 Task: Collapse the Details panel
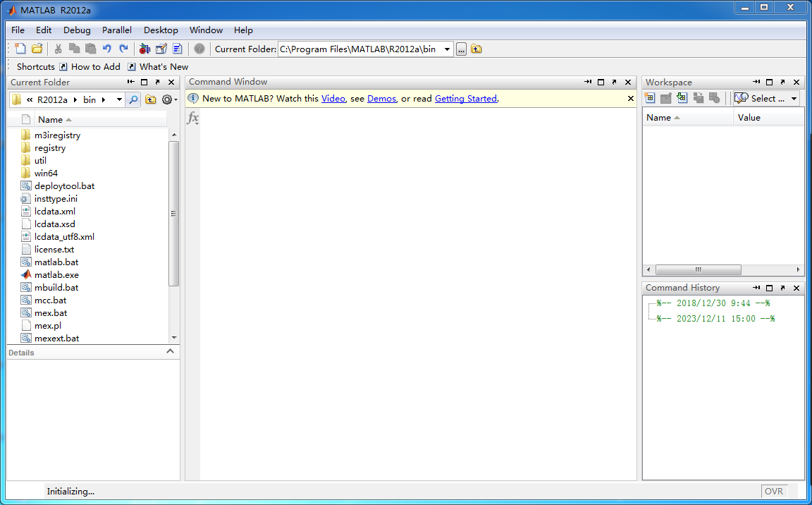click(x=170, y=352)
